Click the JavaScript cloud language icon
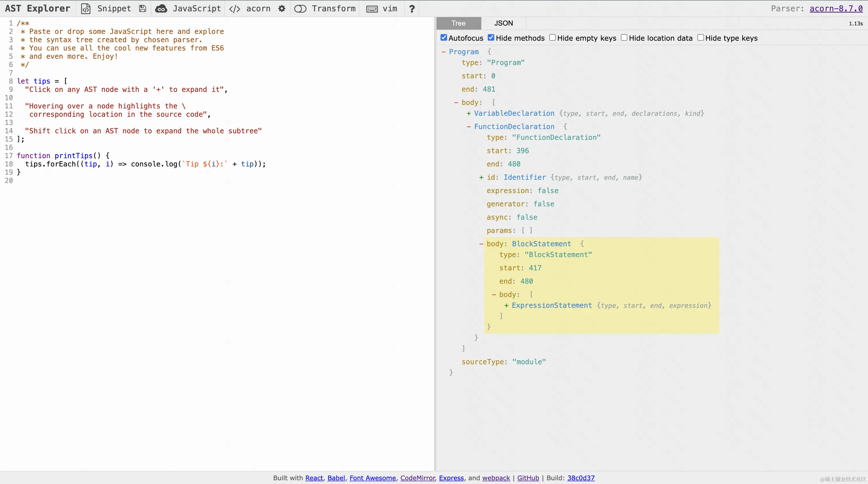 (x=161, y=9)
